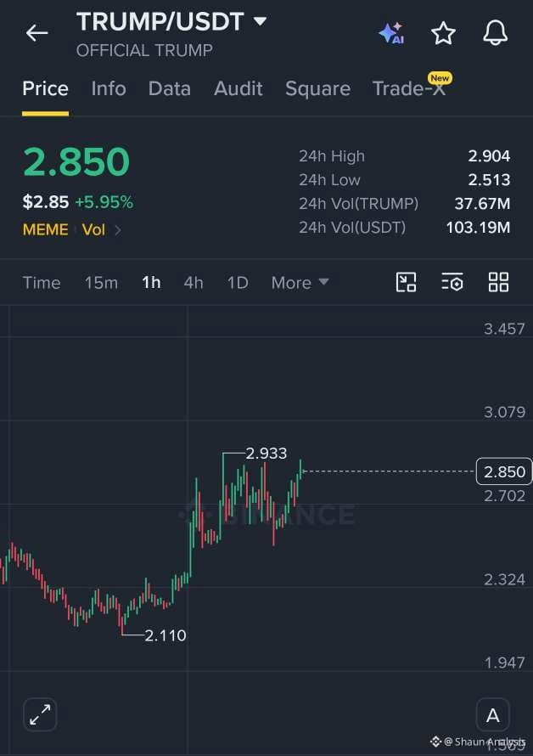Open the MEME category tag

coord(45,229)
